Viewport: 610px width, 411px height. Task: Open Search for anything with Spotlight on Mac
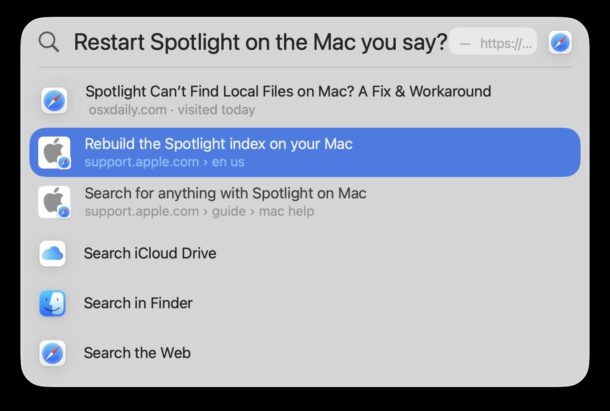pyautogui.click(x=225, y=193)
